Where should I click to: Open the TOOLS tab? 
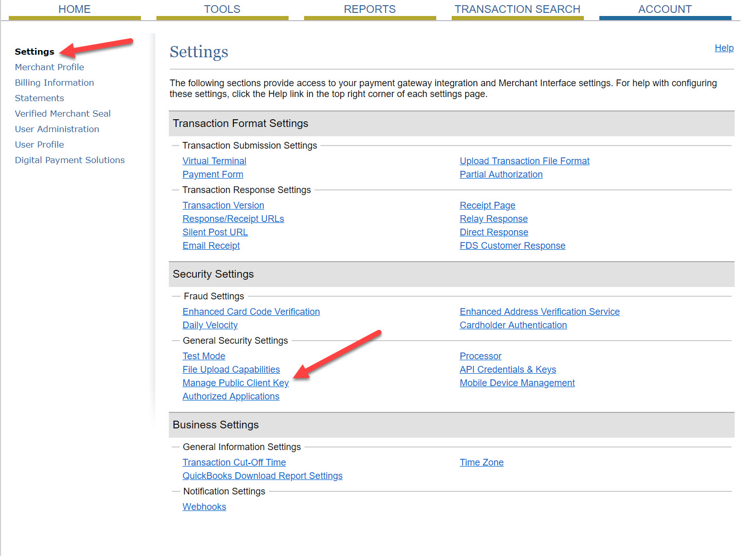(222, 9)
